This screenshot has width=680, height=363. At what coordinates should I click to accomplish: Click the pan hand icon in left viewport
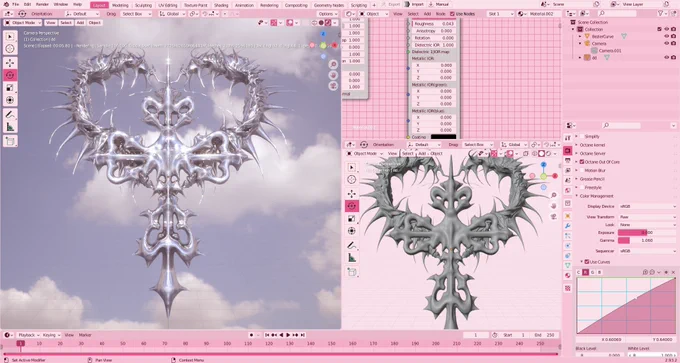(x=333, y=75)
